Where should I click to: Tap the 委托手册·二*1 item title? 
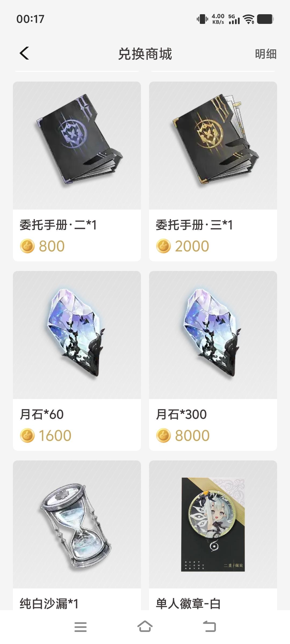pyautogui.click(x=58, y=225)
